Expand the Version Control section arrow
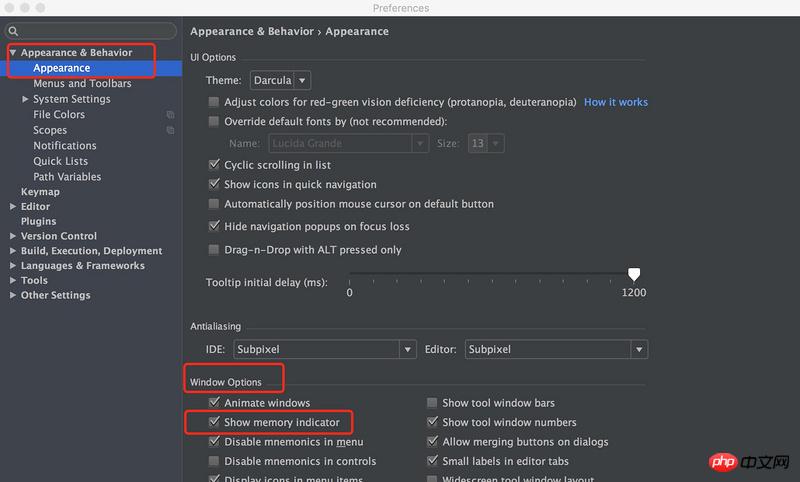800x482 pixels. [13, 236]
